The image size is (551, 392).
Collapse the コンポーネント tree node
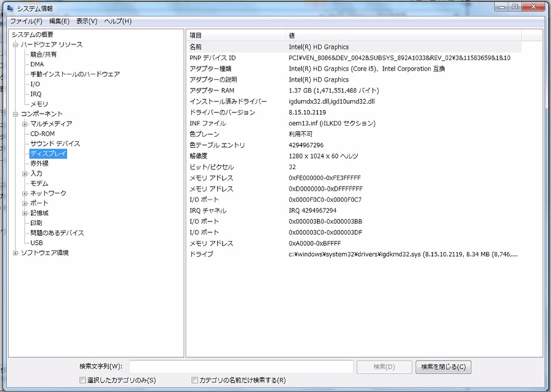15,114
